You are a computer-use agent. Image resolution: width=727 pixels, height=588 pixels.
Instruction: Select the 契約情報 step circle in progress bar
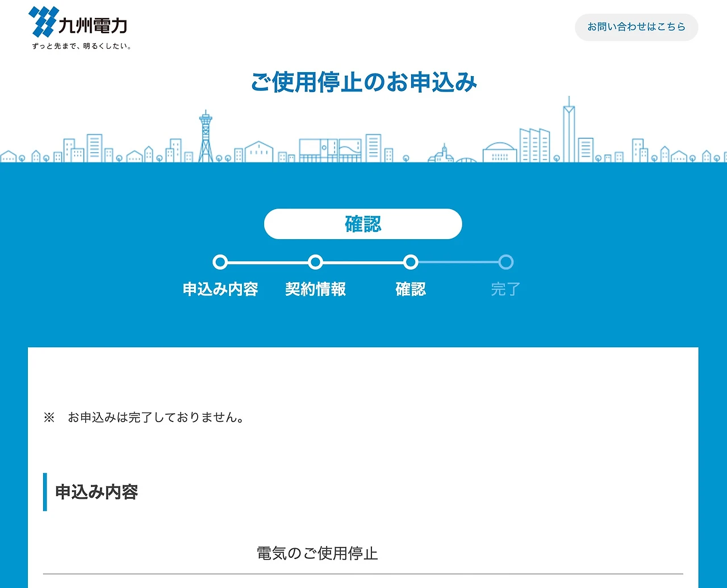pos(315,262)
